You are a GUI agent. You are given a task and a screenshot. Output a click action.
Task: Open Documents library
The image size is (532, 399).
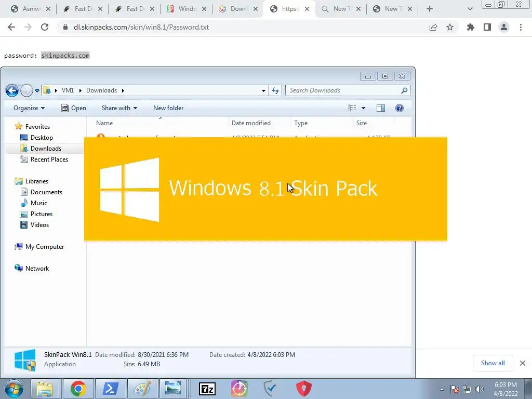coord(42,192)
